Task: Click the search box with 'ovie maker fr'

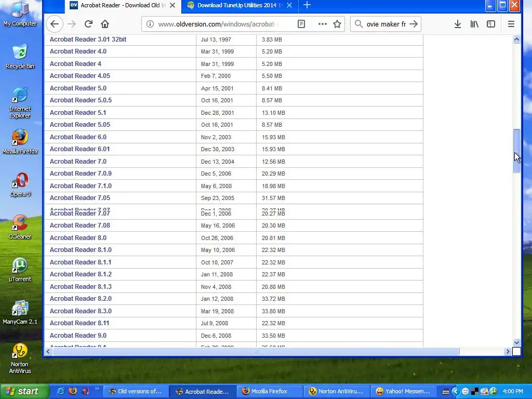Action: pos(386,24)
